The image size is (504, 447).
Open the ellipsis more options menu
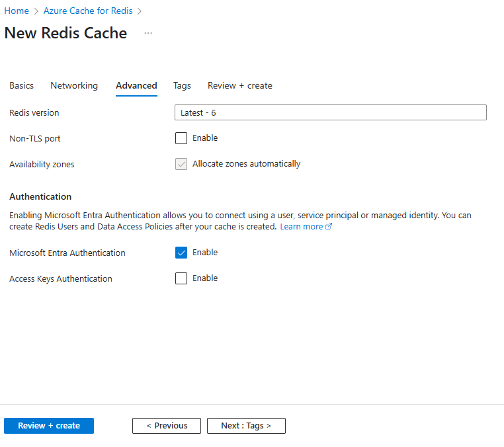pyautogui.click(x=148, y=33)
